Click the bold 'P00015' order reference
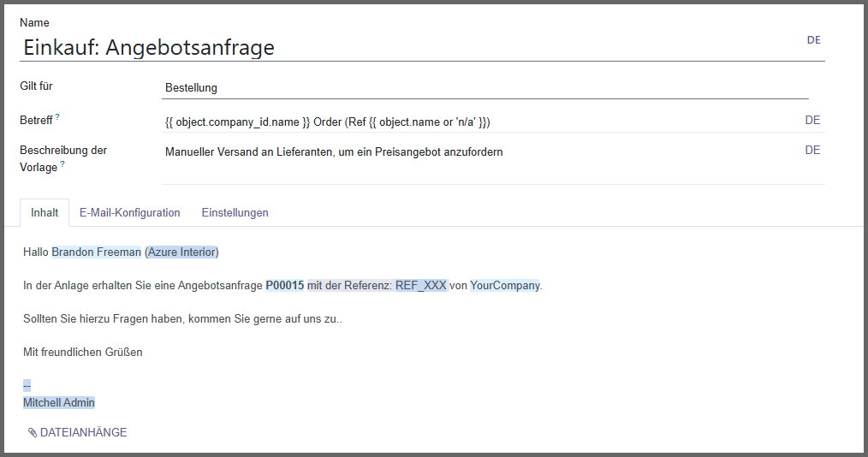Screen dimensions: 868x457 click(x=284, y=286)
